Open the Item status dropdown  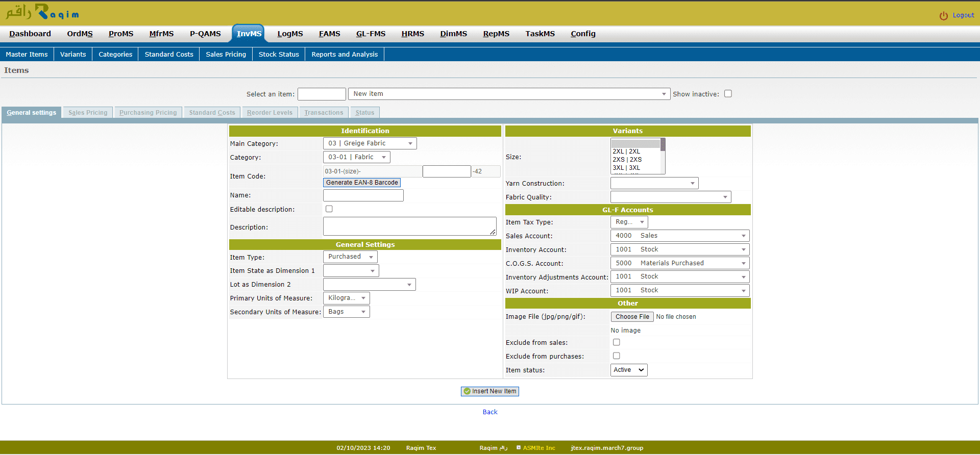[629, 370]
